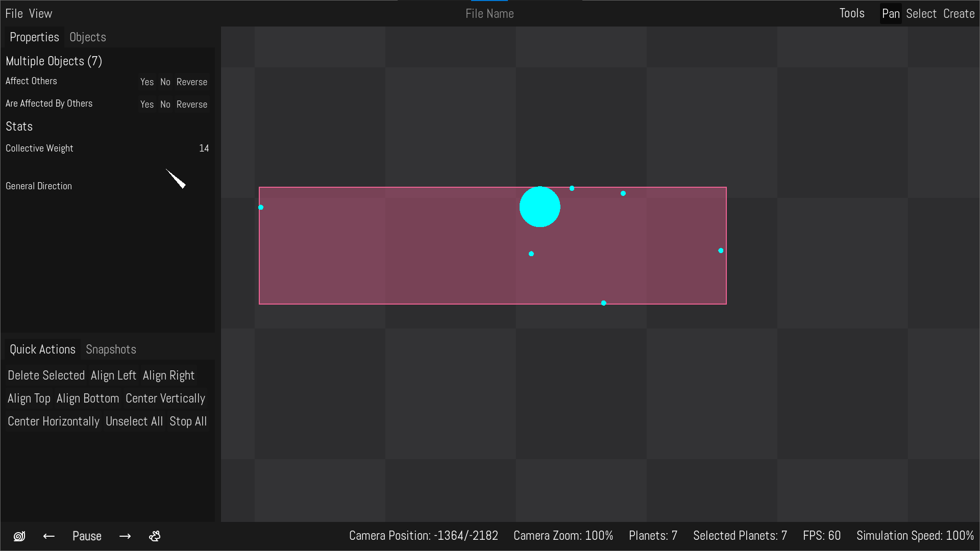The width and height of the screenshot is (980, 551).
Task: Open the File menu
Action: (14, 14)
